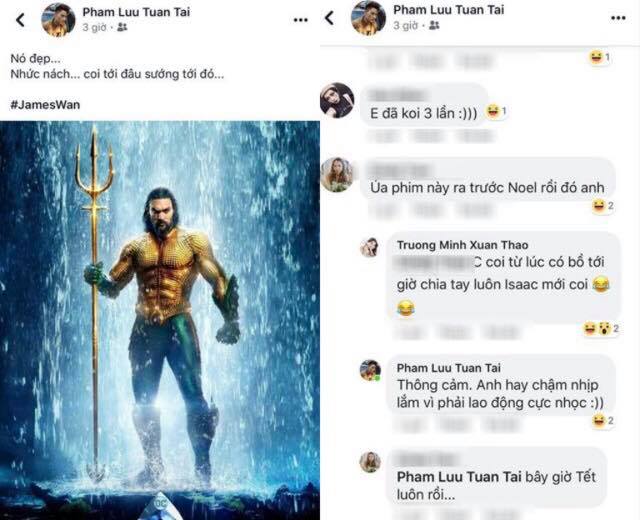Click the friends audience icon on left post
The height and width of the screenshot is (520, 640).
coord(122,27)
